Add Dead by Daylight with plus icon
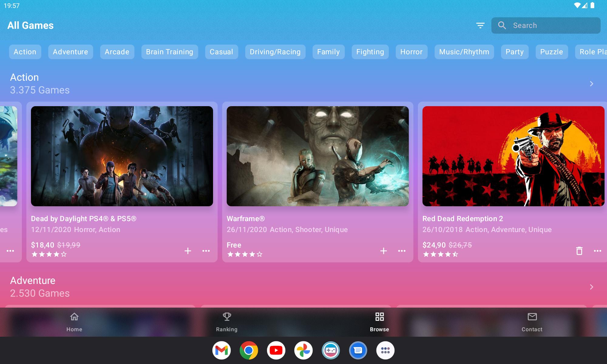The width and height of the screenshot is (607, 364). [188, 251]
